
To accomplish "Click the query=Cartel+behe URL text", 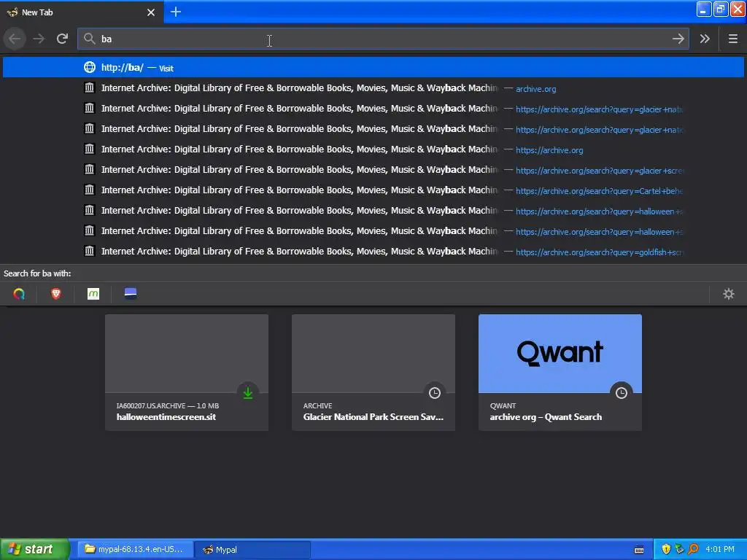I will click(x=599, y=192).
